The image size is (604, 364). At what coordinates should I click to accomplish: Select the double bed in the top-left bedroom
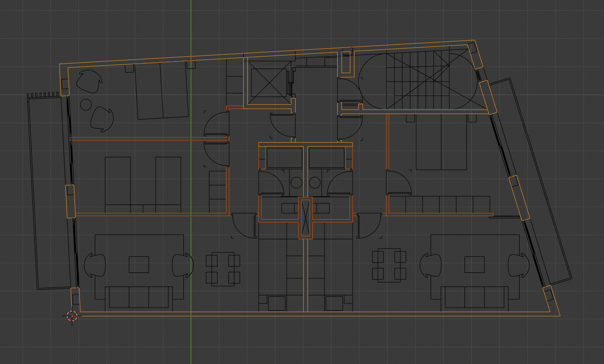(x=162, y=91)
